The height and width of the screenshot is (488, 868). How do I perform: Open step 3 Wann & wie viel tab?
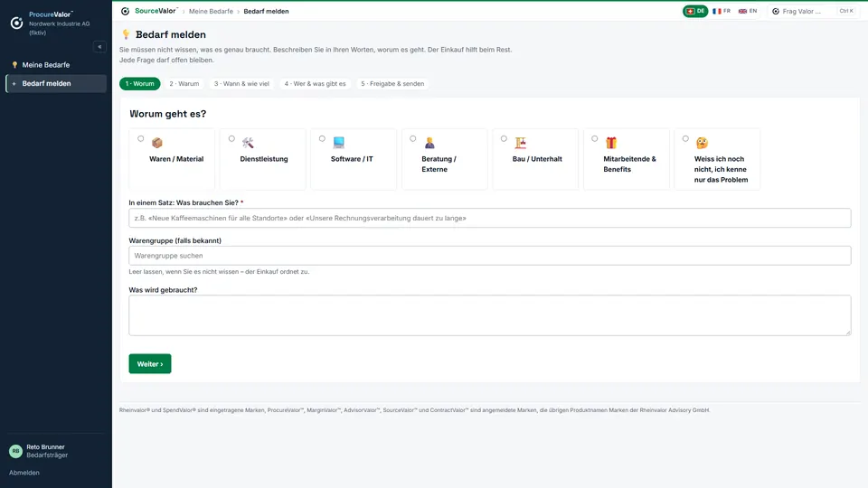[x=241, y=83]
